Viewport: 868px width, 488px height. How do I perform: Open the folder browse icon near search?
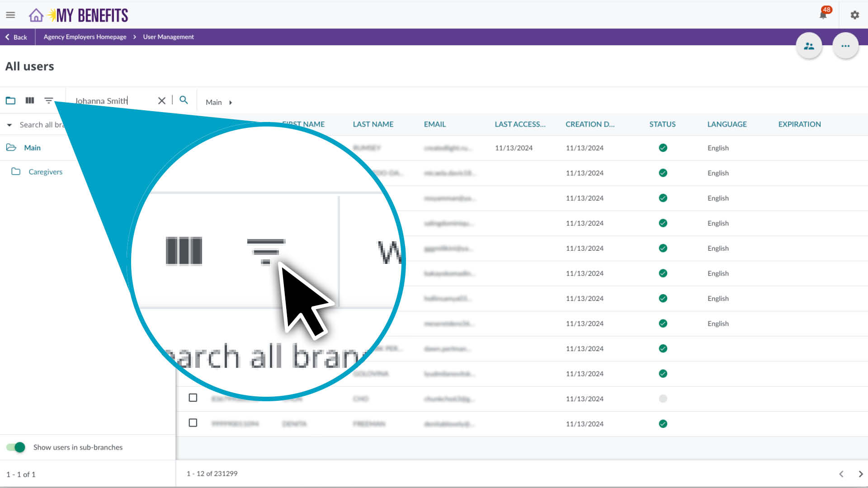pyautogui.click(x=10, y=100)
